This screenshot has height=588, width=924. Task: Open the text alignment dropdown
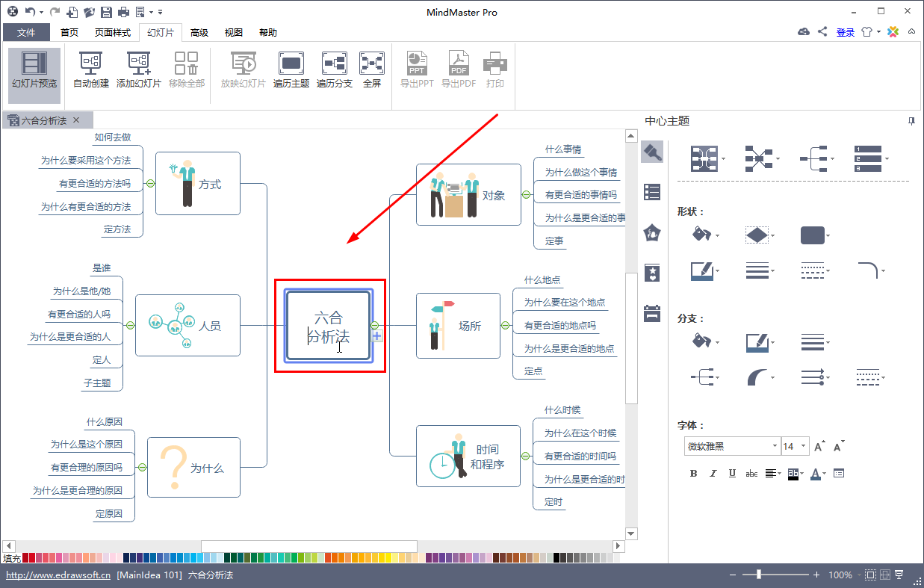point(773,473)
